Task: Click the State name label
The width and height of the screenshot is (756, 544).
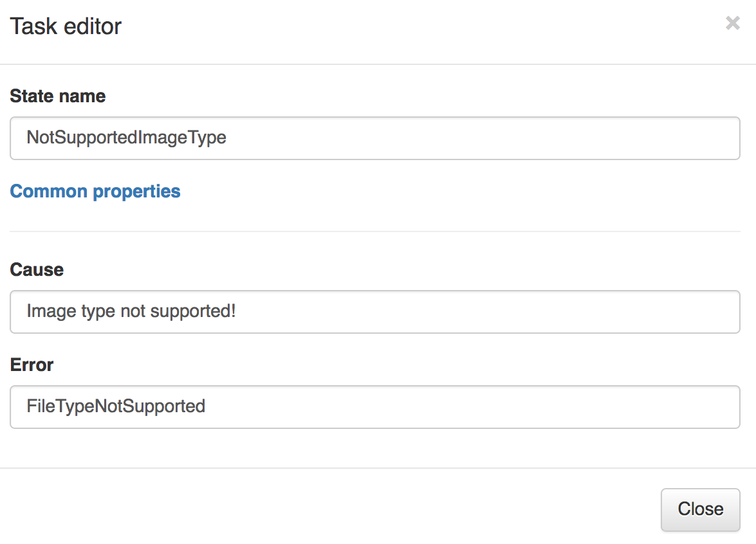Action: (58, 96)
